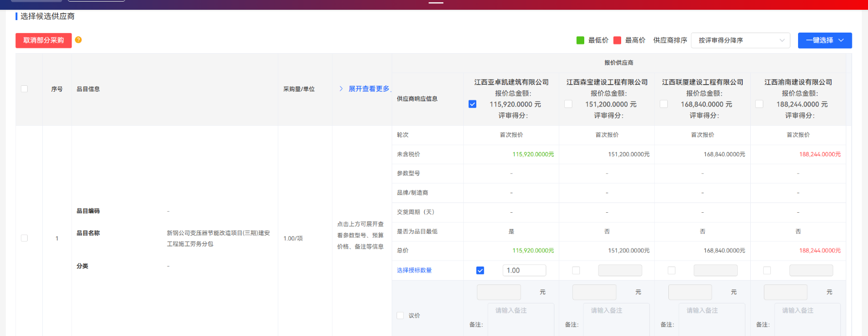
Task: Check the 江西联厦建设工程有限公司 supplier checkbox
Action: coord(663,104)
